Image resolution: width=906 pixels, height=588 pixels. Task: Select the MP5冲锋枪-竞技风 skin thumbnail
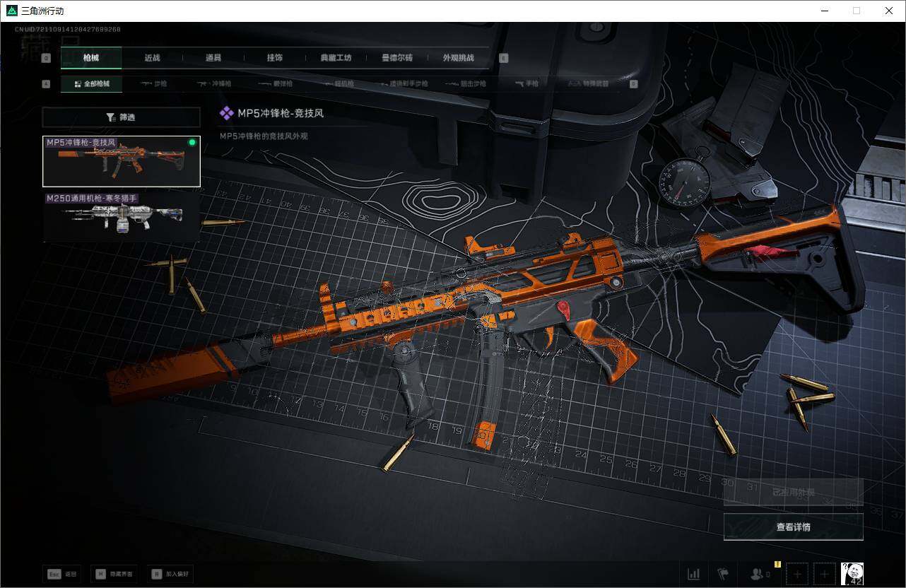coord(122,161)
